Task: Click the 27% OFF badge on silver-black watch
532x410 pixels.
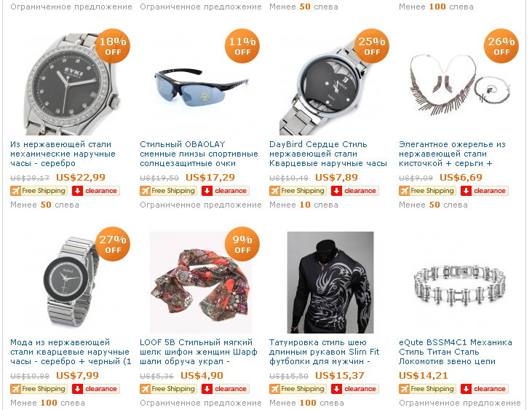Action: coord(113,244)
